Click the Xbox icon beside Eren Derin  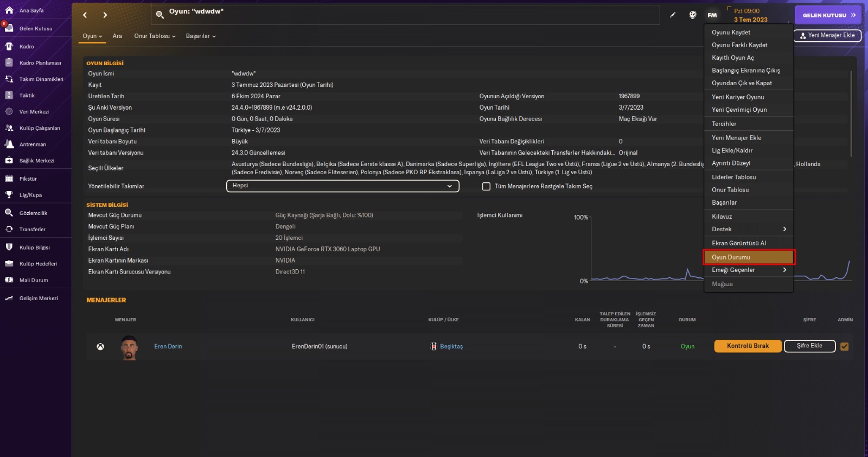tap(100, 347)
